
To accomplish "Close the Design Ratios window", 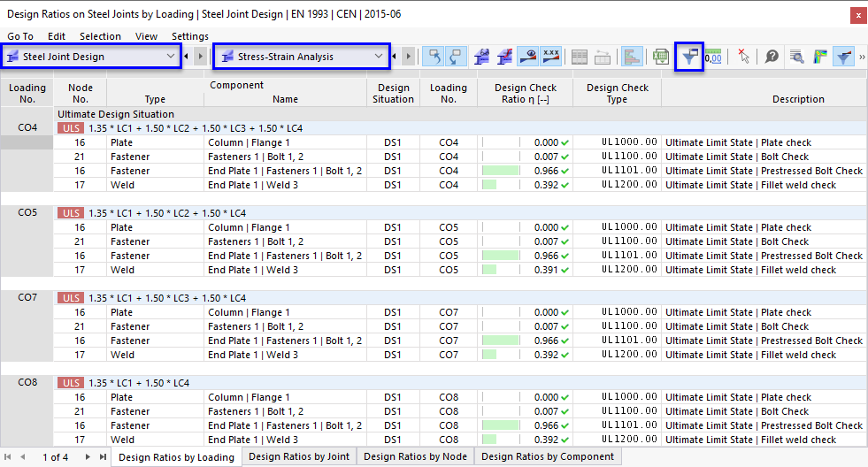I will [x=858, y=16].
